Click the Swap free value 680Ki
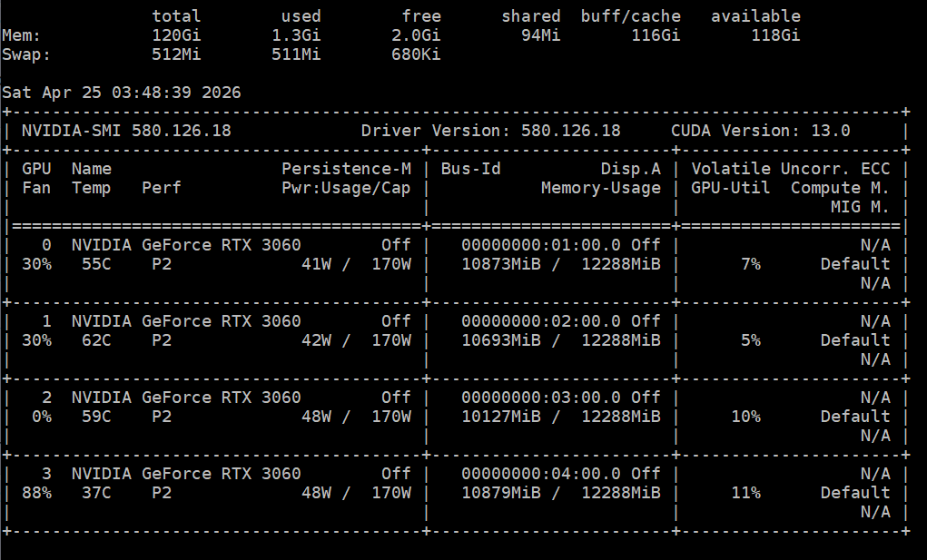The height and width of the screenshot is (560, 927). pyautogui.click(x=416, y=54)
